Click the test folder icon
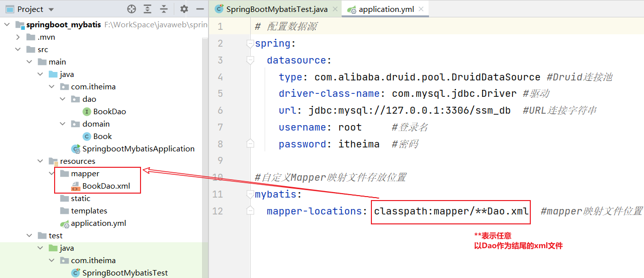 click(42, 235)
